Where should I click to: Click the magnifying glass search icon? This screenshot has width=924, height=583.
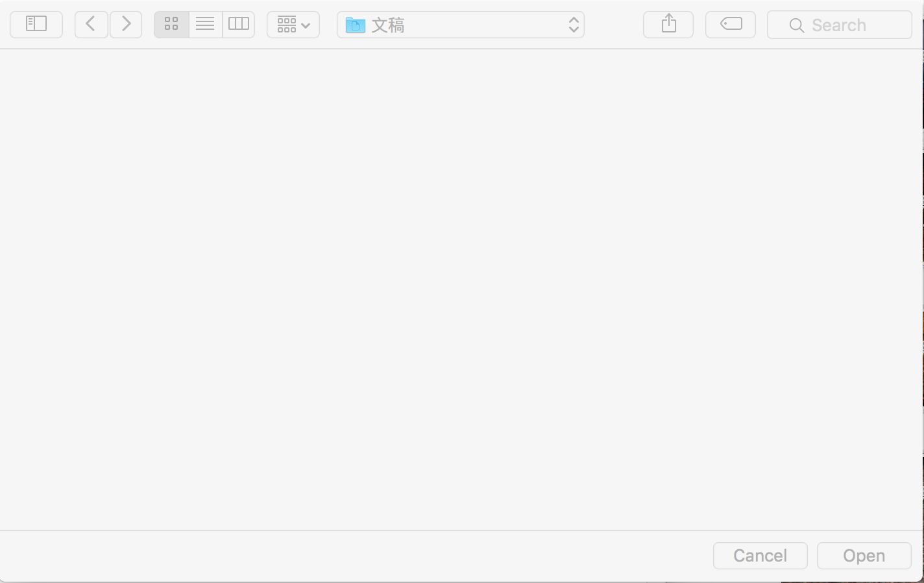point(796,25)
